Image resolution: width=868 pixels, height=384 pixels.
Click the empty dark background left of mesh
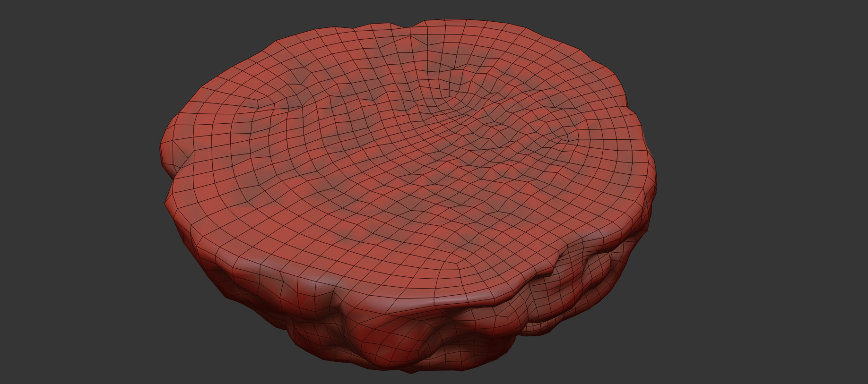pyautogui.click(x=80, y=189)
